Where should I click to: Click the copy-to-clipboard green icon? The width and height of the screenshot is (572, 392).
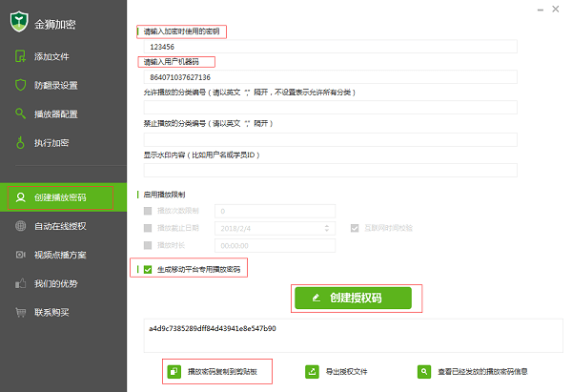tap(174, 372)
